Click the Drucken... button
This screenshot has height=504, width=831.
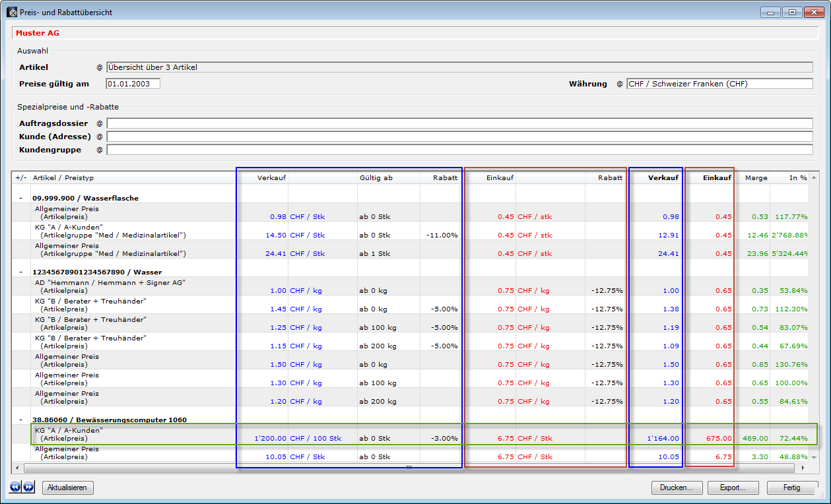point(677,488)
